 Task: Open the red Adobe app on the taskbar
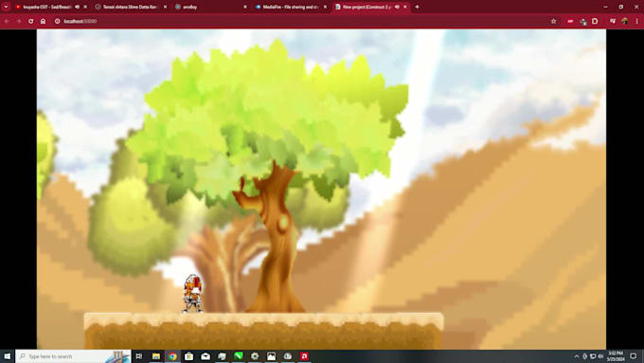[x=304, y=356]
